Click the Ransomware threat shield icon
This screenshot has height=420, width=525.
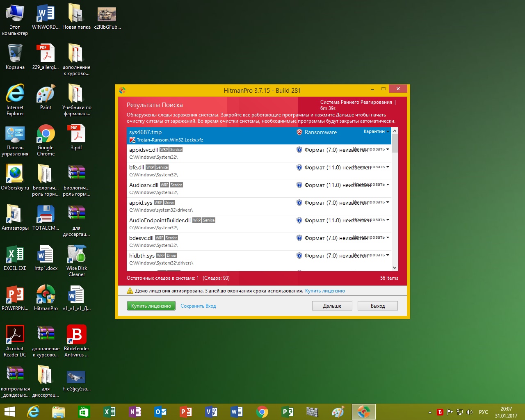point(299,132)
